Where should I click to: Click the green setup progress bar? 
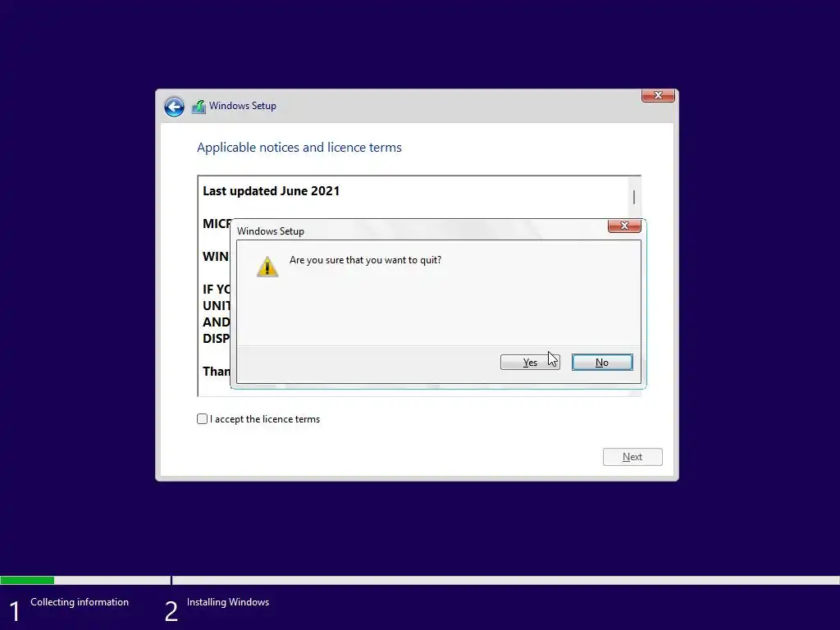[27, 580]
